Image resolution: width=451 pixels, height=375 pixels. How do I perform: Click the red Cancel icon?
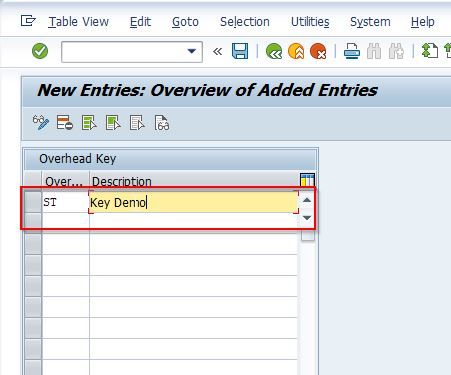point(318,51)
